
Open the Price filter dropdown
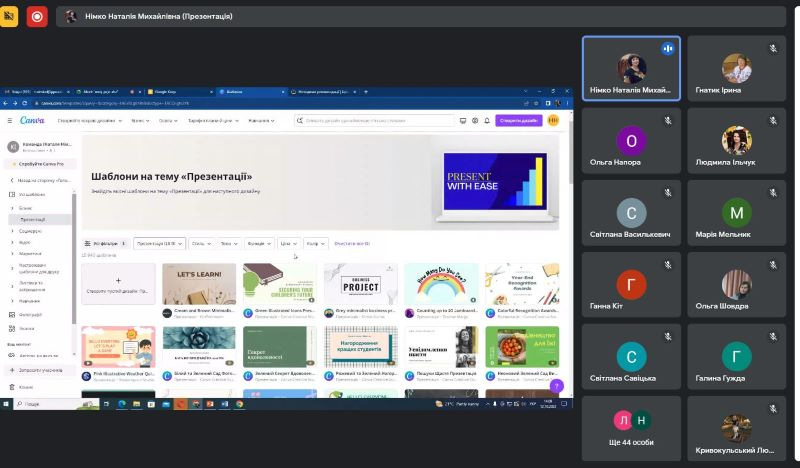click(x=288, y=243)
